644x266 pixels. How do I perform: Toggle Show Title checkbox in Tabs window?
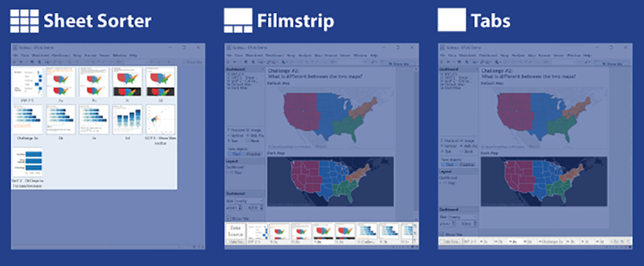[442, 234]
